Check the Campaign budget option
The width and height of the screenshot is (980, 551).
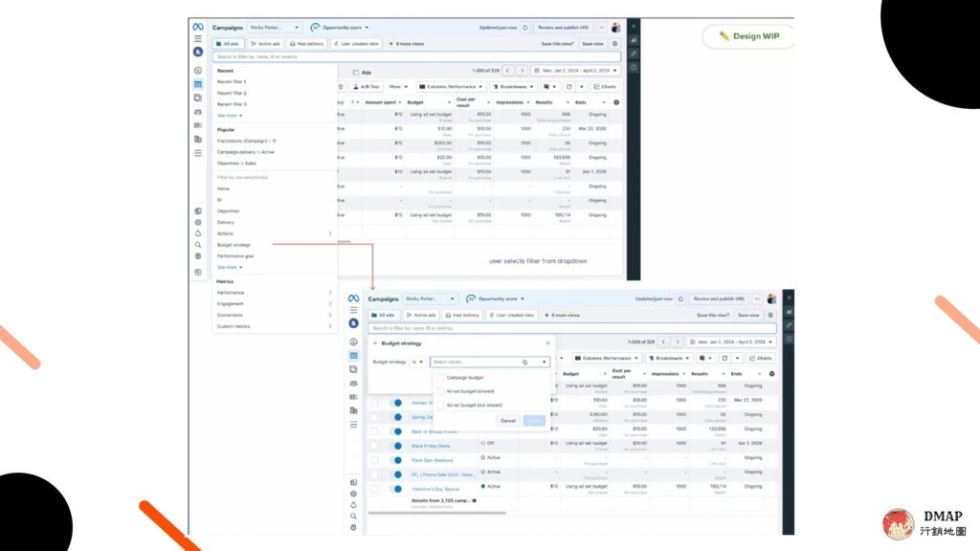pyautogui.click(x=440, y=377)
